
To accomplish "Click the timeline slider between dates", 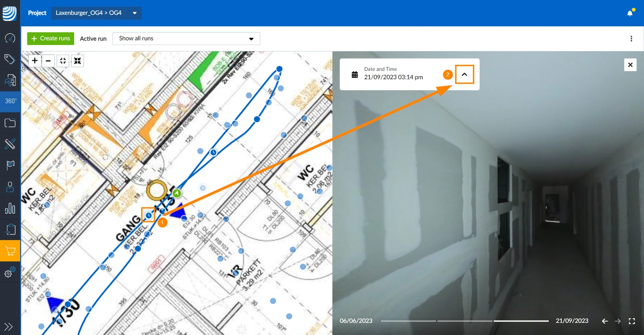I will (464, 321).
